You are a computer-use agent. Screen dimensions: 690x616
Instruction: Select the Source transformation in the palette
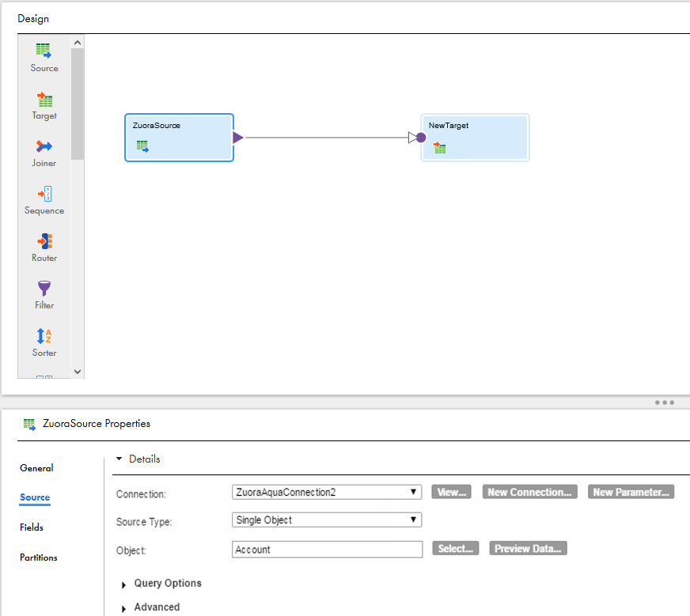[x=44, y=58]
